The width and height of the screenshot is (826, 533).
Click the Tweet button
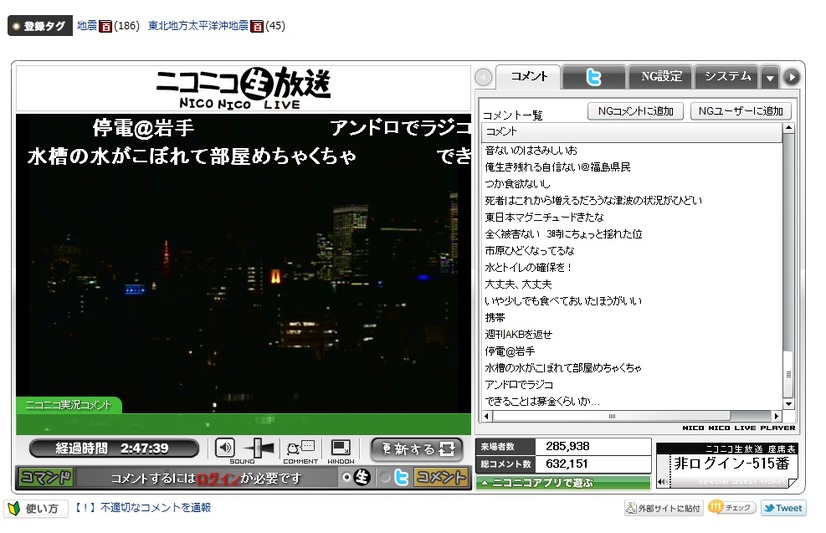783,508
